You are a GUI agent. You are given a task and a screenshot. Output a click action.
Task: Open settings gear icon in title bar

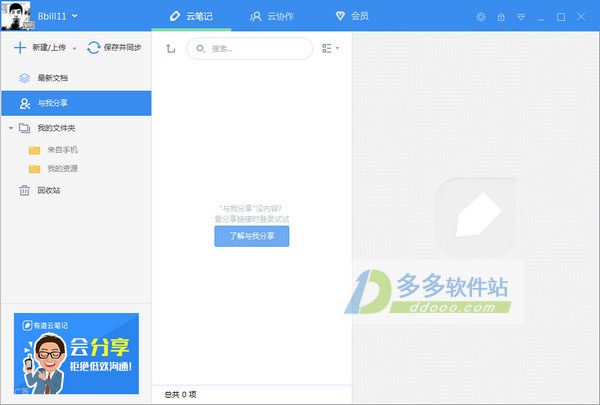point(481,17)
